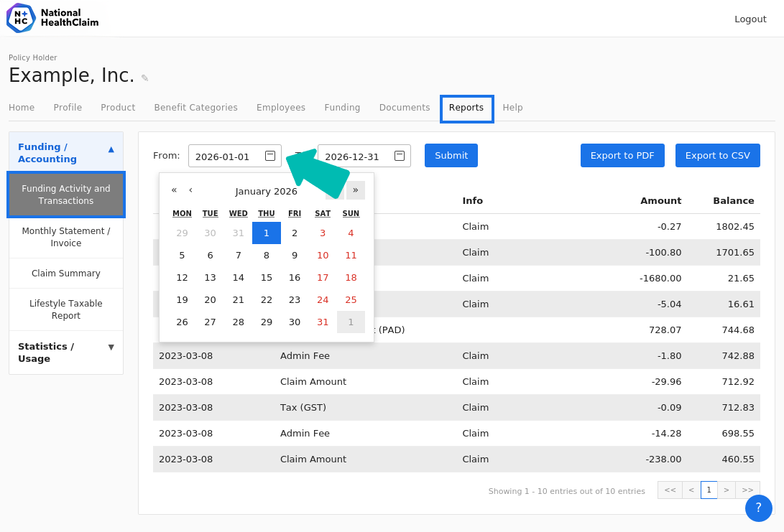Image resolution: width=784 pixels, height=532 pixels.
Task: Go to first page with << button
Action: [x=670, y=490]
